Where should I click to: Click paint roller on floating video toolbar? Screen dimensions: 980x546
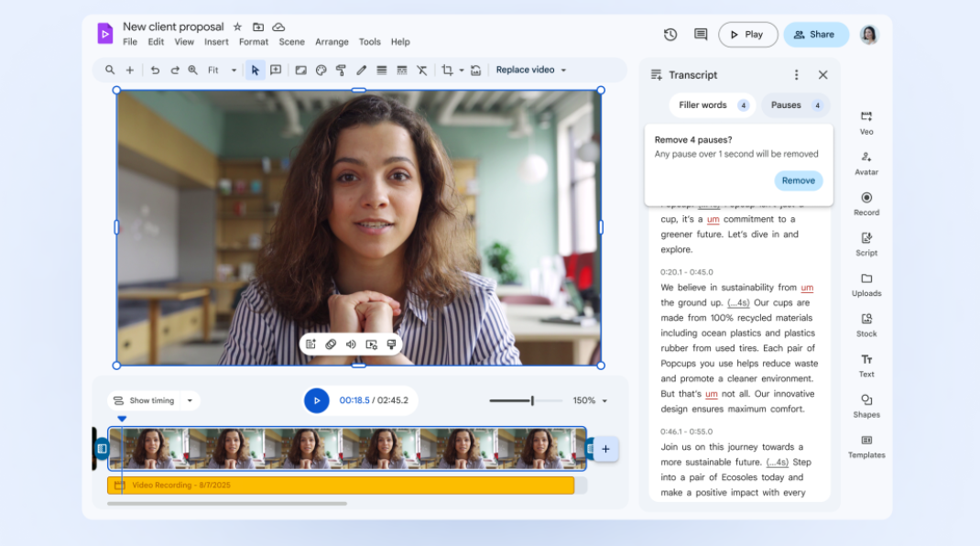click(x=391, y=344)
